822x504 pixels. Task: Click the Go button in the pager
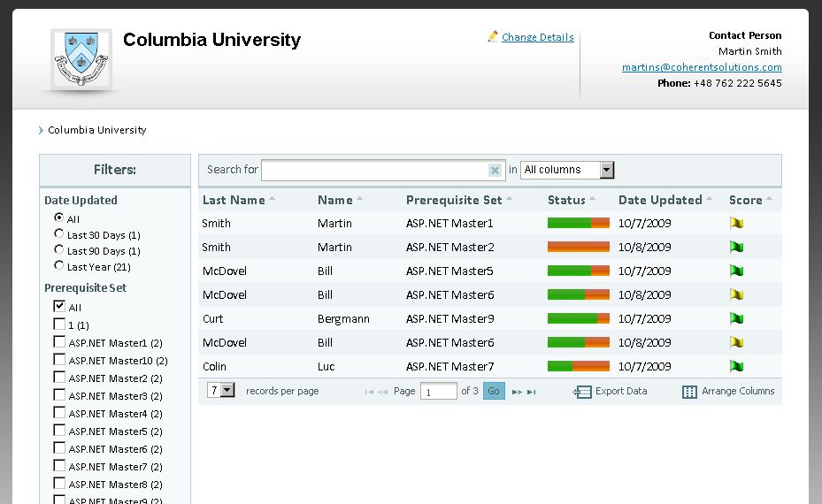pos(494,391)
